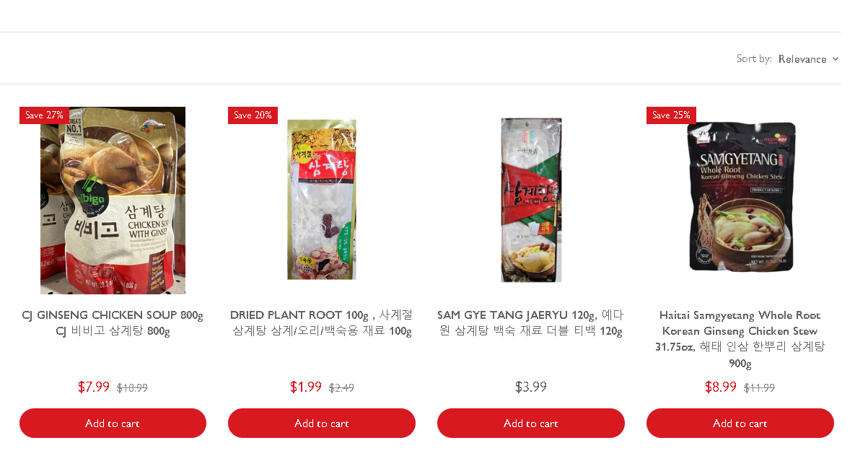Open Dried Plant Root 100g title link
This screenshot has height=461, width=868.
pos(322,323)
